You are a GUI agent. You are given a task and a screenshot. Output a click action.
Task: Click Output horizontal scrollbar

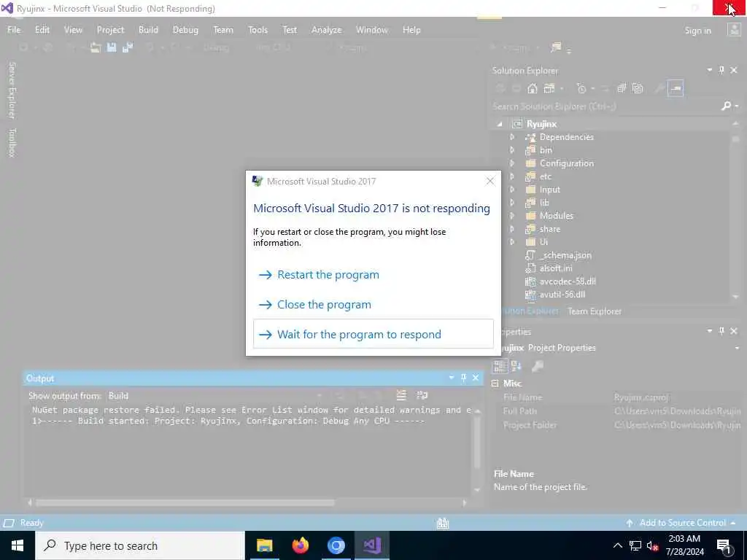point(185,503)
